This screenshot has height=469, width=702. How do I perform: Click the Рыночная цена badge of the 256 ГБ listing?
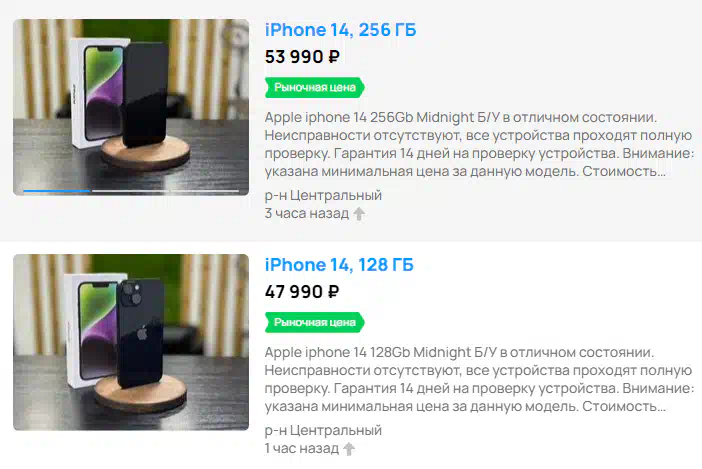click(315, 87)
